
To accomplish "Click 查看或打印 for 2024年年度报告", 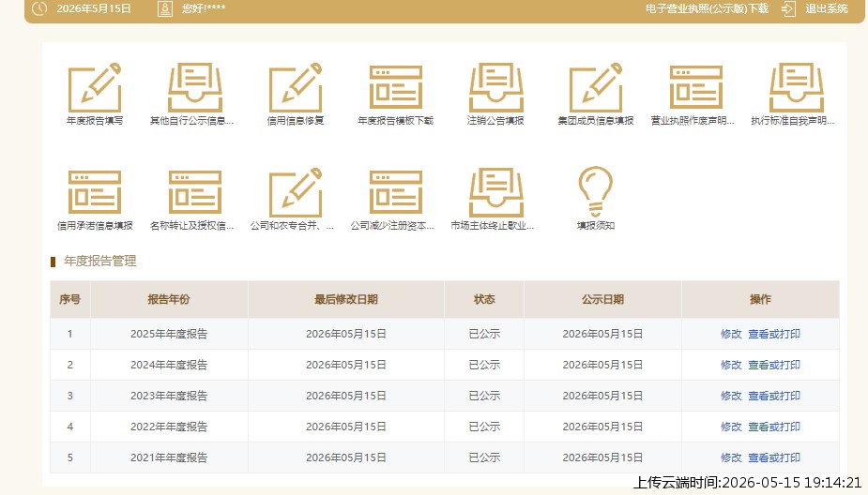I will click(774, 365).
